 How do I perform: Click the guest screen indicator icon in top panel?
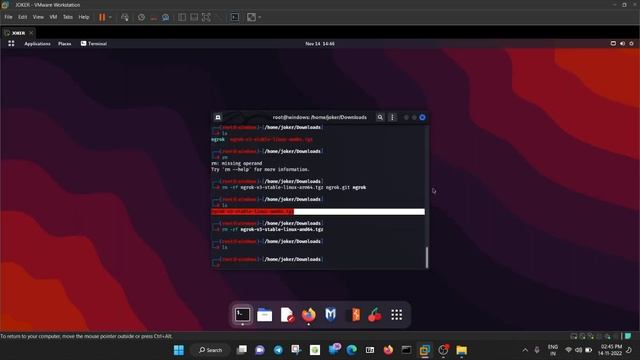[613, 44]
